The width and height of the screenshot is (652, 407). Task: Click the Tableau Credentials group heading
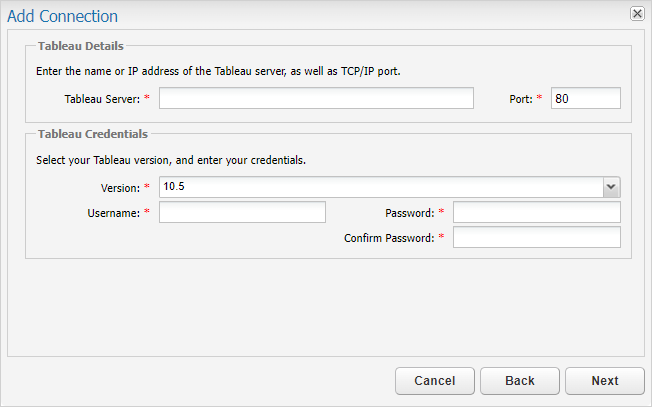click(93, 134)
